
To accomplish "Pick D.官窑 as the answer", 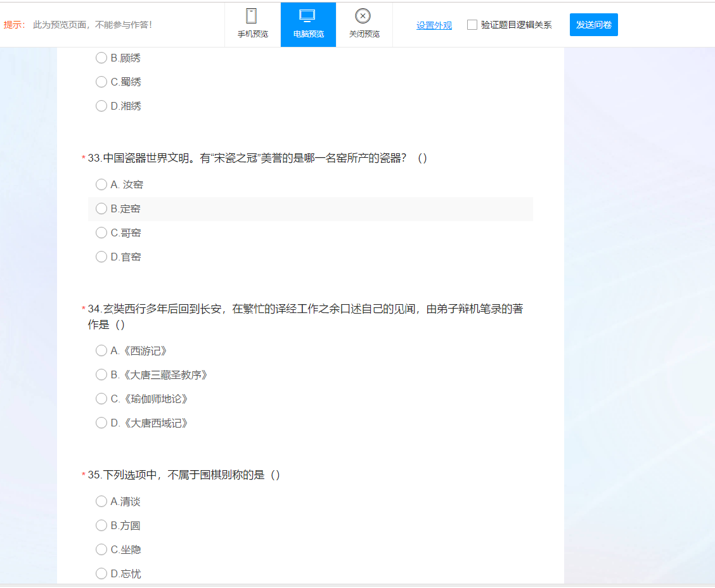I will point(101,257).
